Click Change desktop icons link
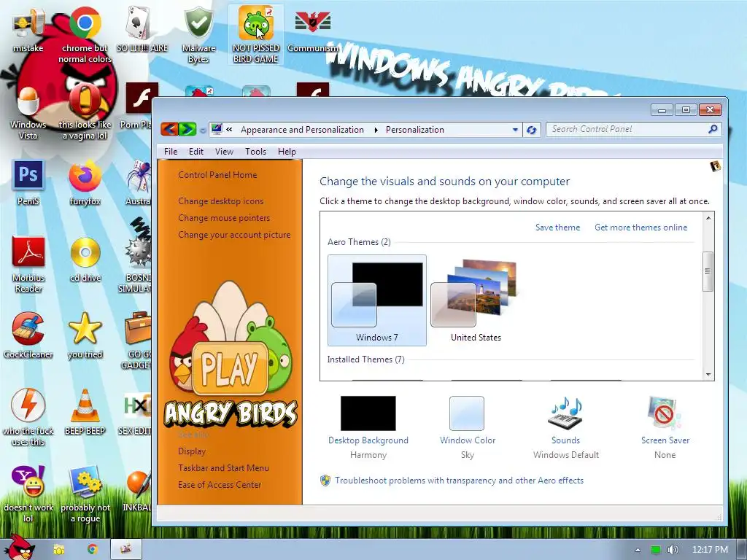Image resolution: width=747 pixels, height=560 pixels. (220, 201)
